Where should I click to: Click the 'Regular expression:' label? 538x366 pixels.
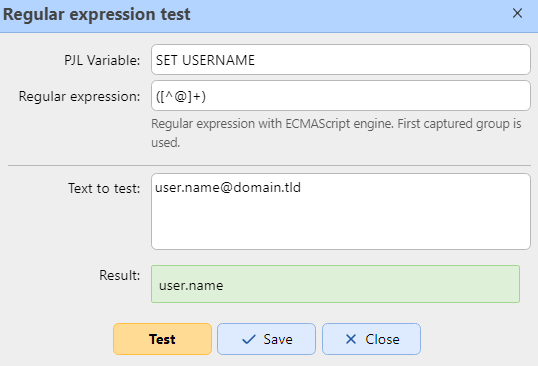click(x=80, y=96)
